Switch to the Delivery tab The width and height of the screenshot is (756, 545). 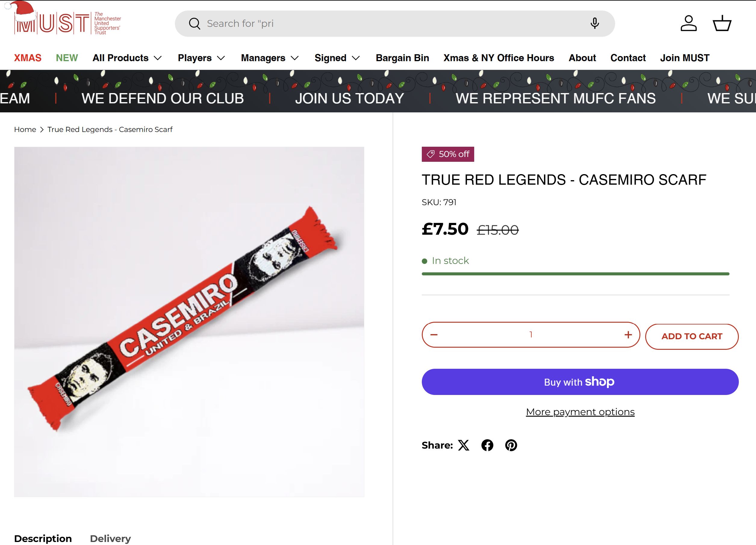point(110,538)
